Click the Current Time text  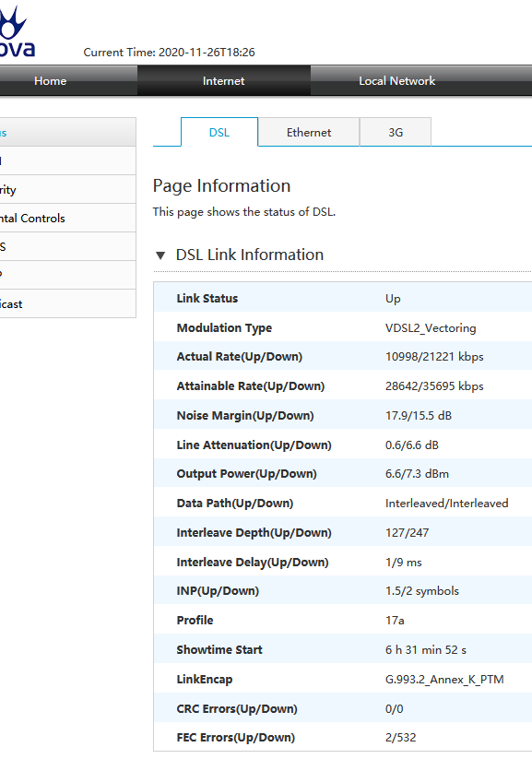click(169, 53)
